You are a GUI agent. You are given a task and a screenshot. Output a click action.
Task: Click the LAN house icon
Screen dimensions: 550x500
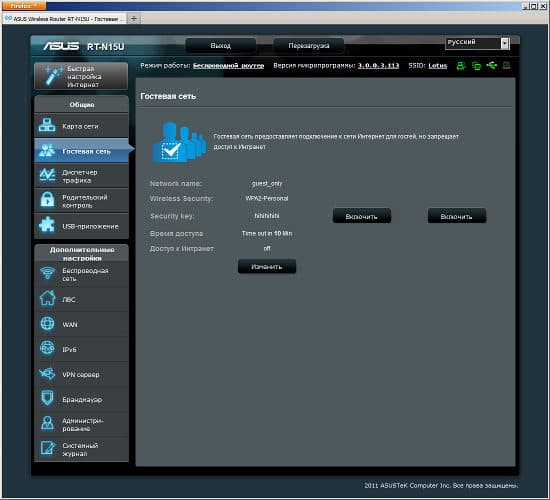click(x=47, y=299)
